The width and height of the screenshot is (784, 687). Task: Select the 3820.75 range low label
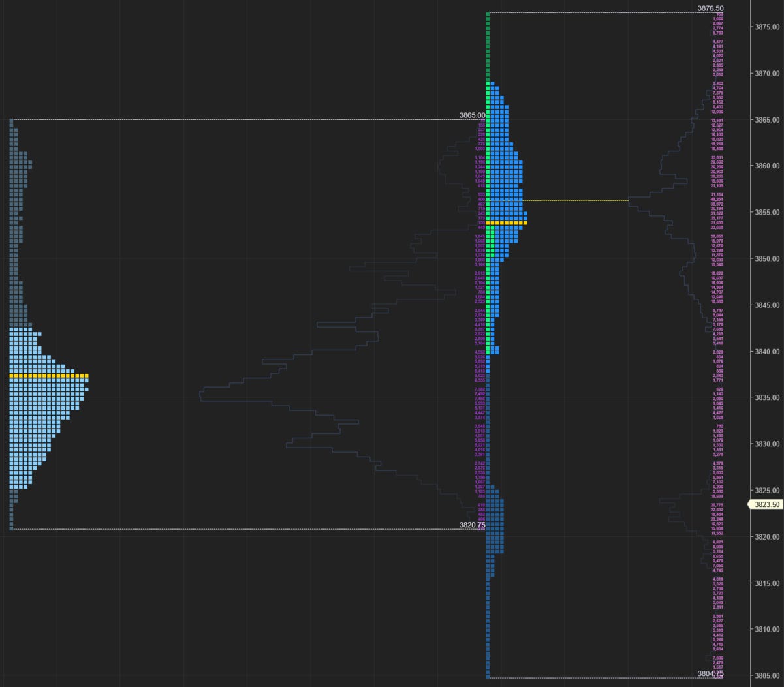472,525
